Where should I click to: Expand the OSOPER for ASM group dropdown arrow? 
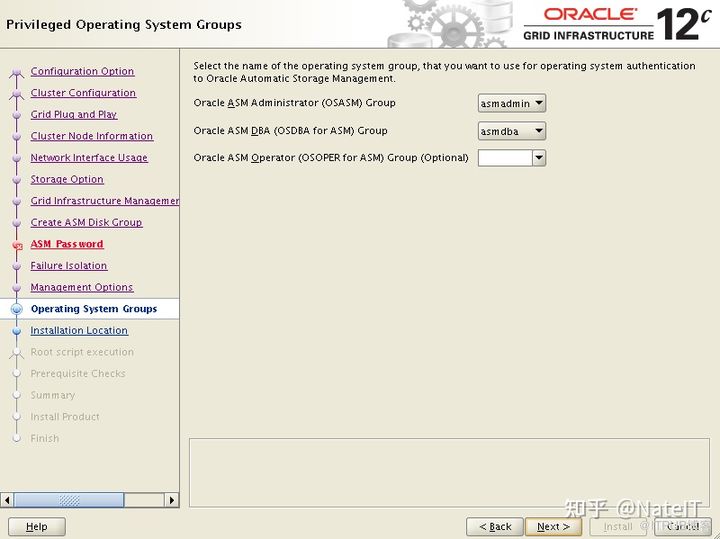[539, 158]
